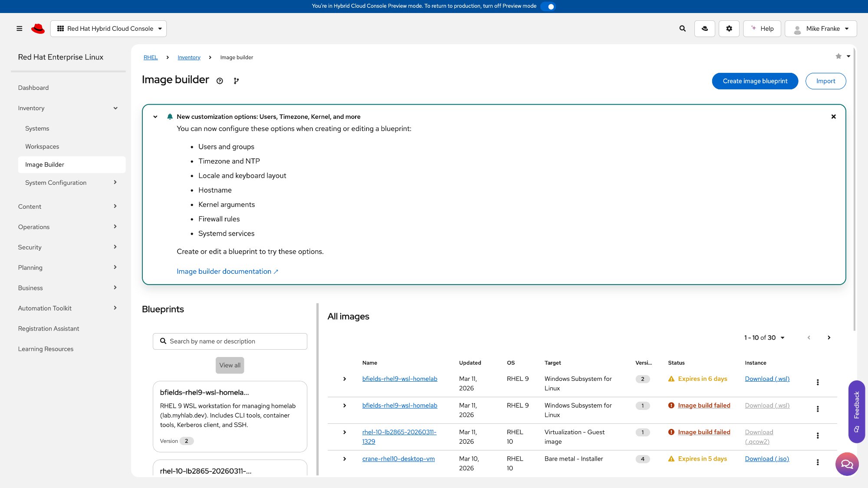Click the Create image blueprint button
Image resolution: width=868 pixels, height=488 pixels.
pyautogui.click(x=755, y=81)
